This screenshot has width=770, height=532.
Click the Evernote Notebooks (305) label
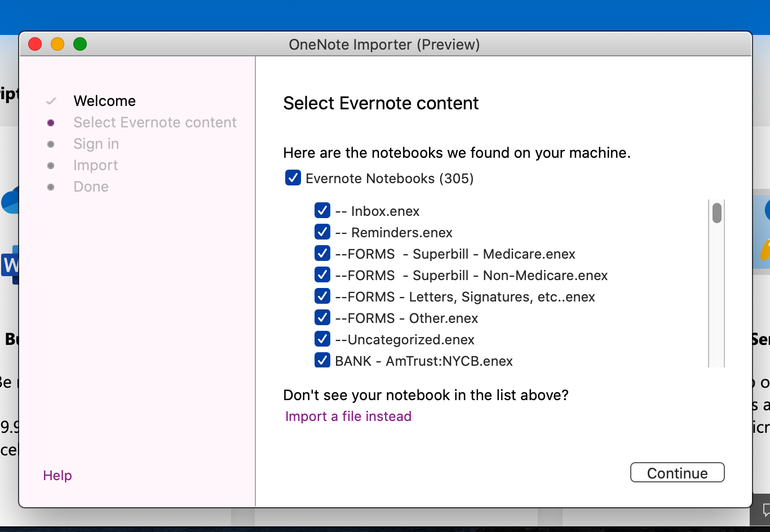click(390, 179)
